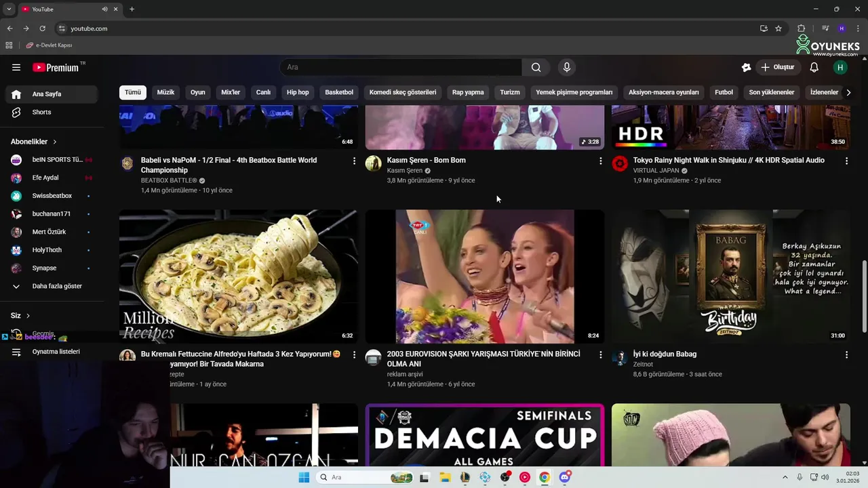Open more options for Kremalı Fettuccine video
Viewport: 868px width, 488px height.
click(354, 354)
